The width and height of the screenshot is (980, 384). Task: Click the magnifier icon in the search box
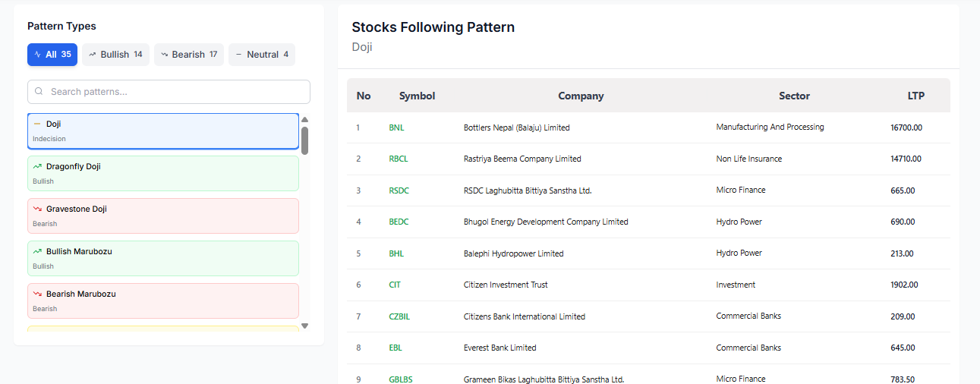[x=39, y=92]
